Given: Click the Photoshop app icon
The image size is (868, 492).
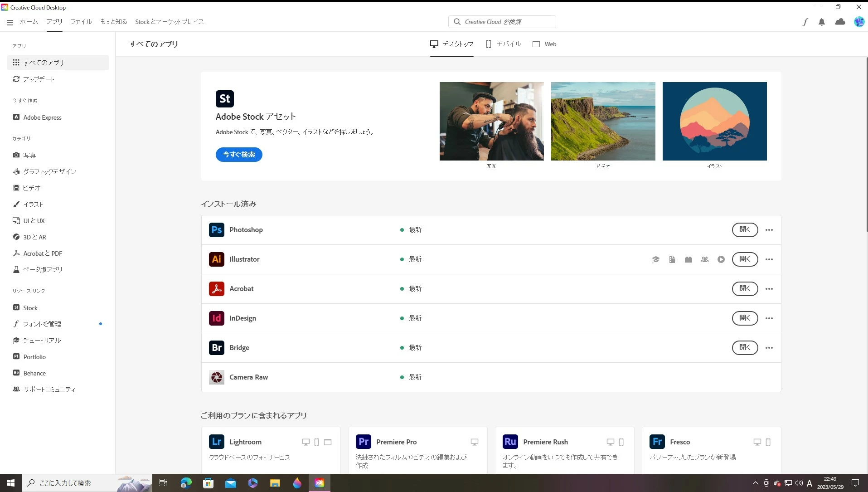Looking at the screenshot, I should 217,230.
